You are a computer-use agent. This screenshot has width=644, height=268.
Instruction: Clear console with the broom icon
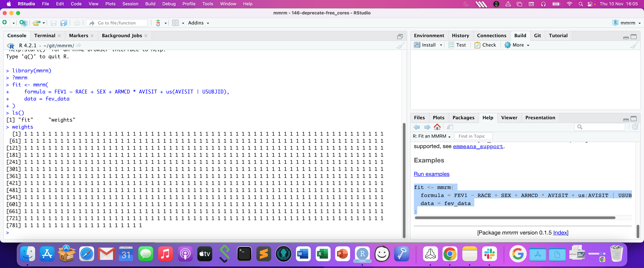tap(400, 45)
